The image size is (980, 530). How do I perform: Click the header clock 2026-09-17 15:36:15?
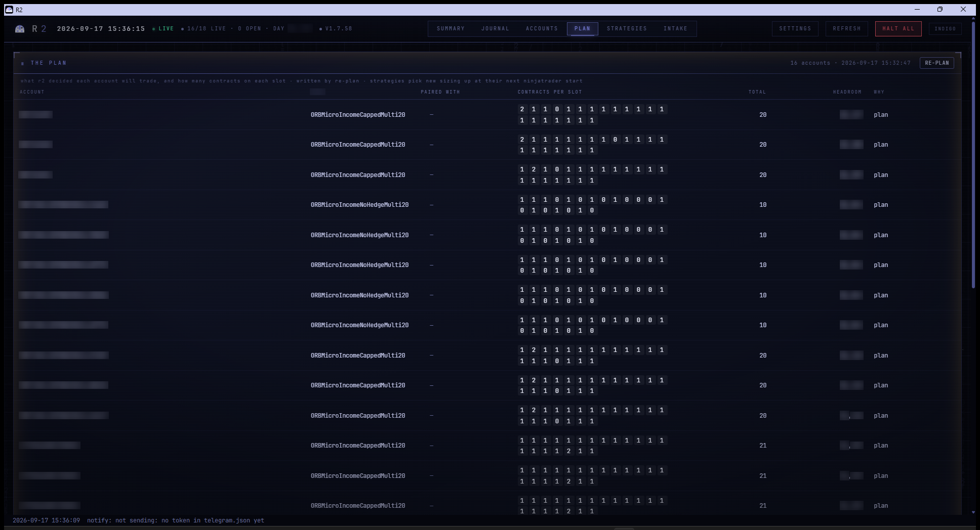[101, 29]
